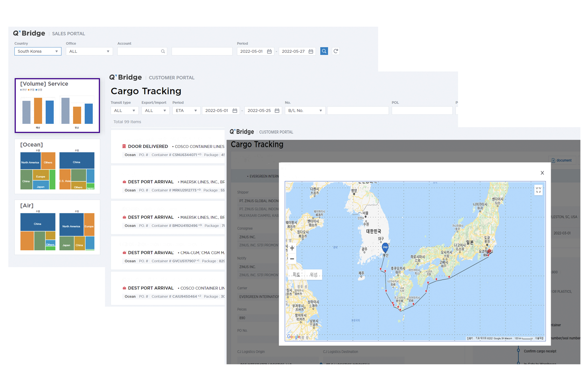The image size is (588, 392).
Task: Open the B/L No. type dropdown
Action: click(x=305, y=111)
